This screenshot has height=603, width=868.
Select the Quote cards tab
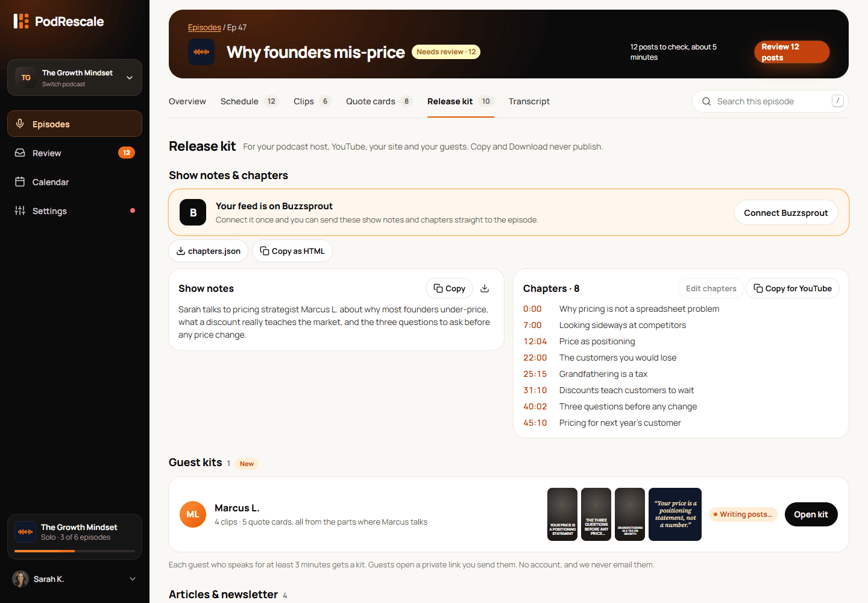tap(379, 101)
